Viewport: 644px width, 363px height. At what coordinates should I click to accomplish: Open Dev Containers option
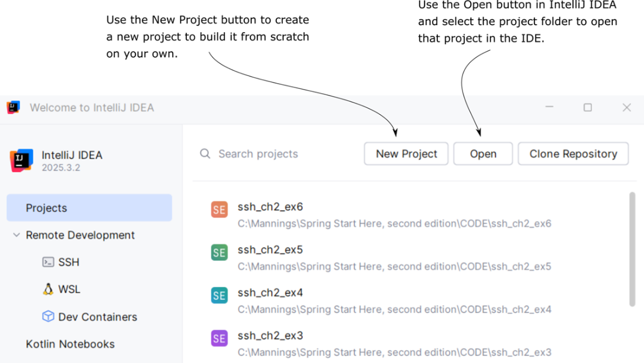[x=98, y=317]
